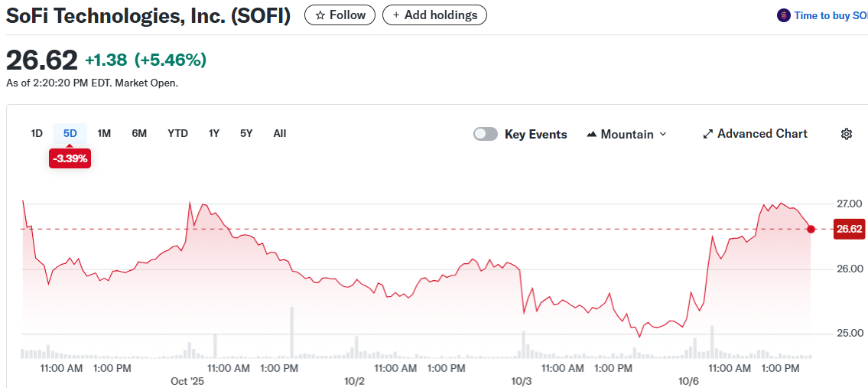
Task: Click the mountain chart type icon
Action: point(591,135)
